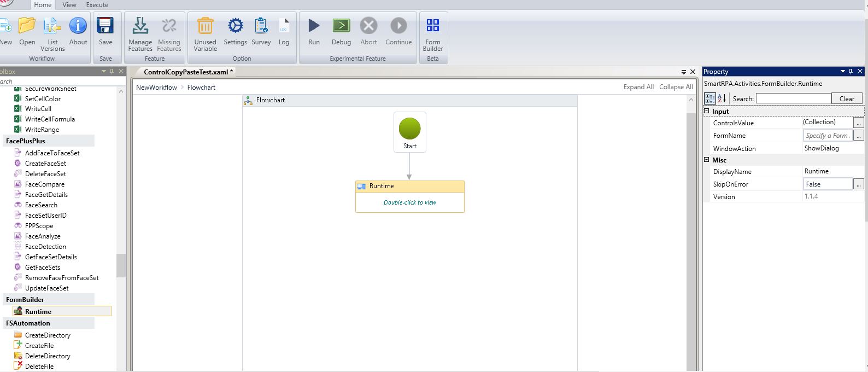Open the document tab list dropdown arrow
Viewport: 868px width, 372px height.
(683, 72)
